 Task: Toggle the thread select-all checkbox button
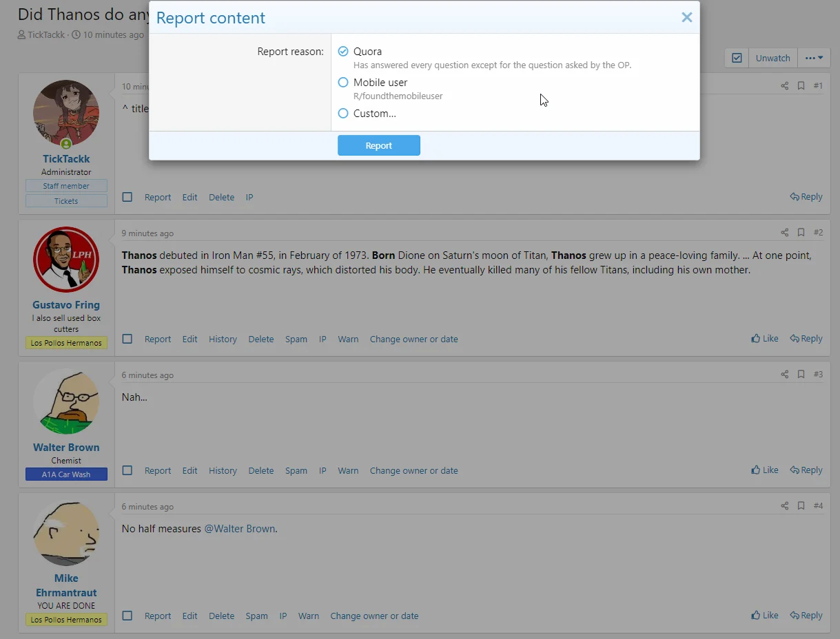click(x=737, y=58)
